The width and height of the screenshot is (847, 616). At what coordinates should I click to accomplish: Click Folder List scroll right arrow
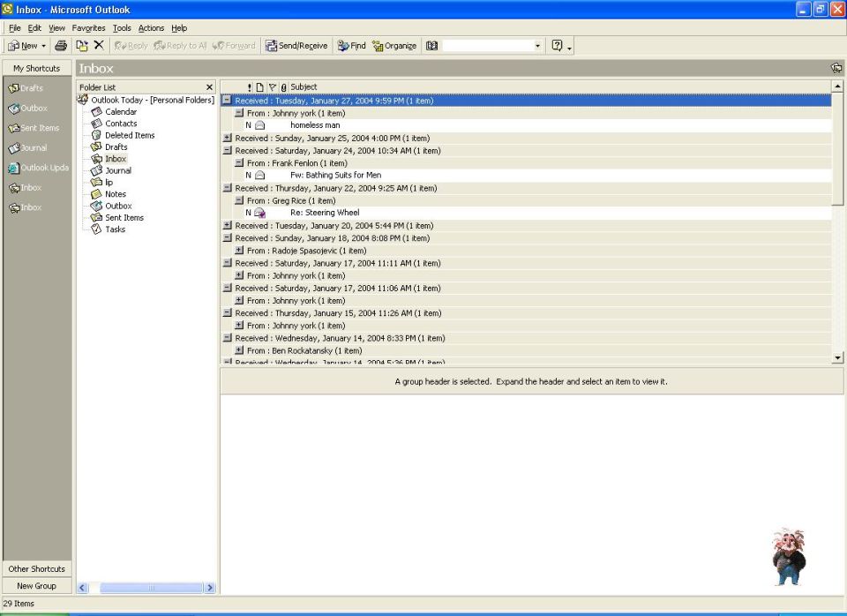pos(210,588)
